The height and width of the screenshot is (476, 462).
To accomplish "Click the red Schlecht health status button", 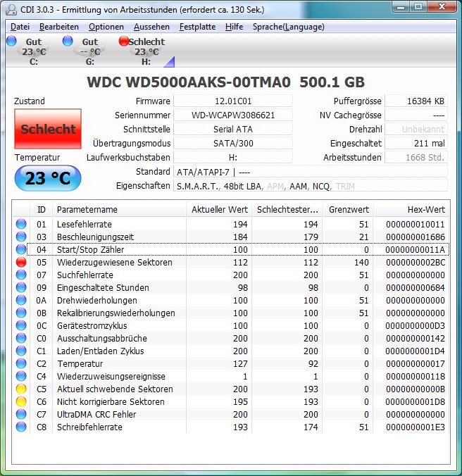I will click(x=48, y=129).
